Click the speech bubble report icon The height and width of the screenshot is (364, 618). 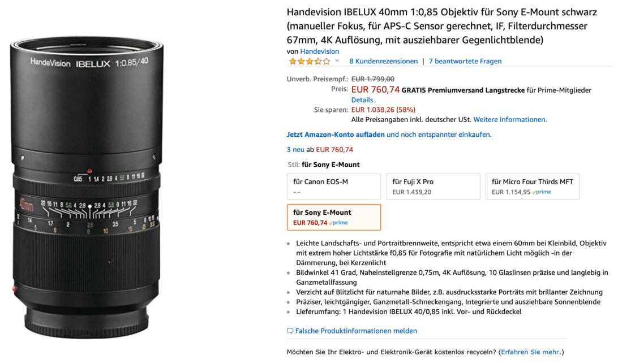[290, 331]
